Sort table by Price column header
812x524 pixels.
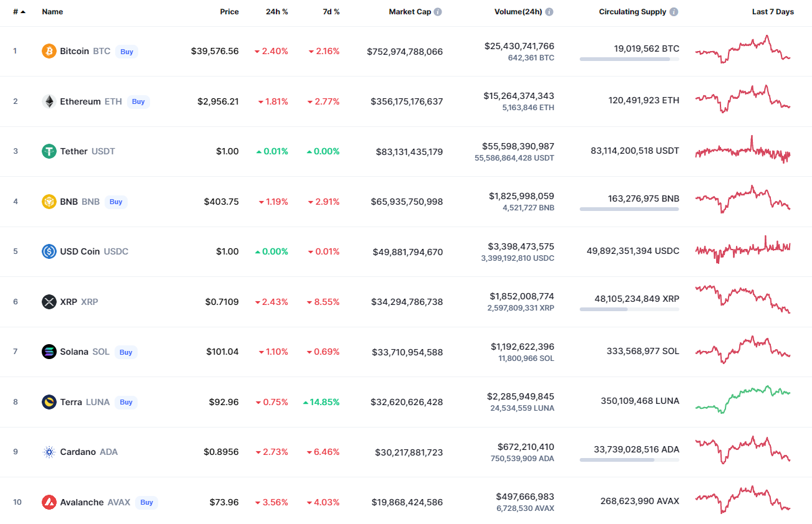point(229,12)
